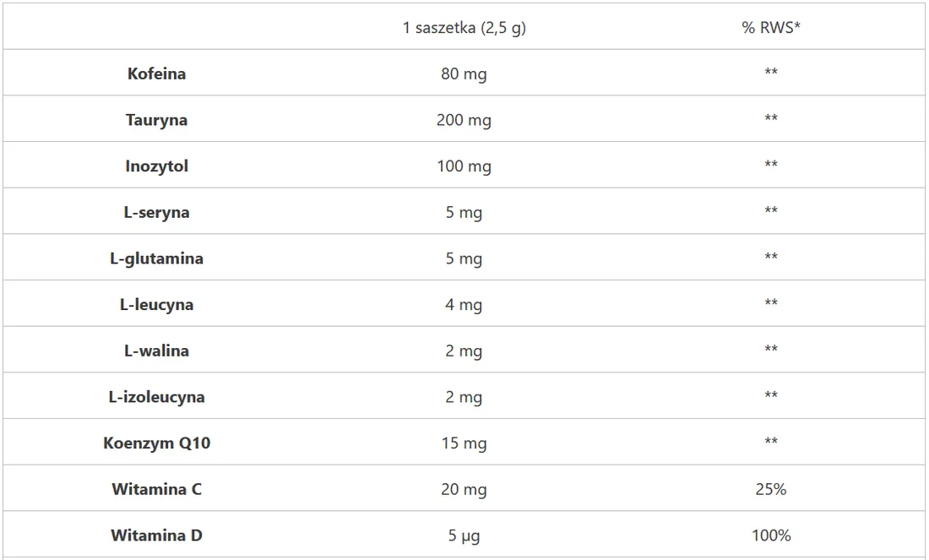Select the 80 mg caffeine amount
This screenshot has height=560, width=929.
pos(464,74)
